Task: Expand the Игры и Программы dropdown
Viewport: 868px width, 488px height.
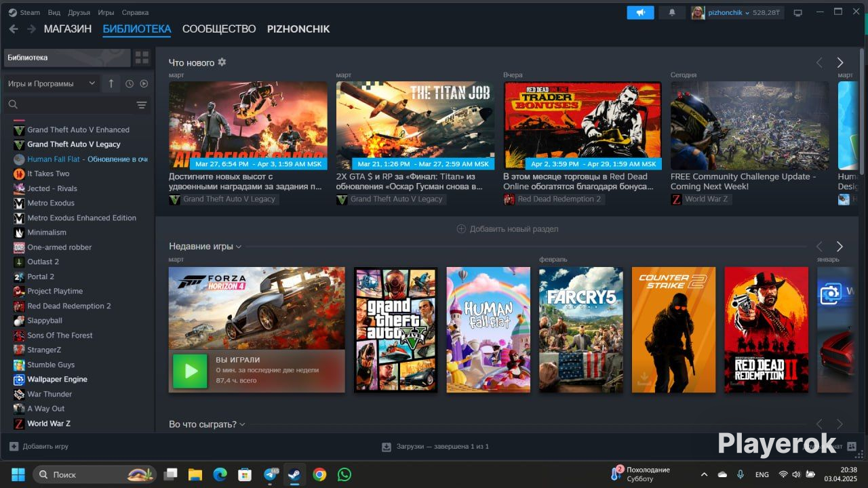Action: coord(52,83)
